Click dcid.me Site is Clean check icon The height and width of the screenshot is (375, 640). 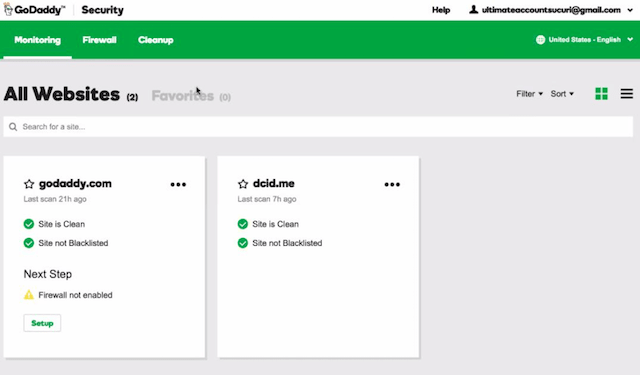[x=242, y=224]
